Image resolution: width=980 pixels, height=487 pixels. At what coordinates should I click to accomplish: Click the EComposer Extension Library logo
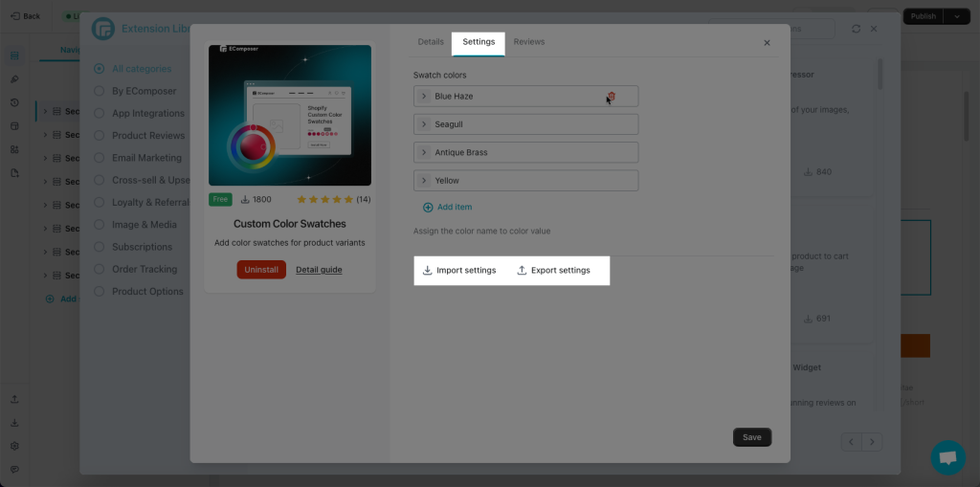103,29
